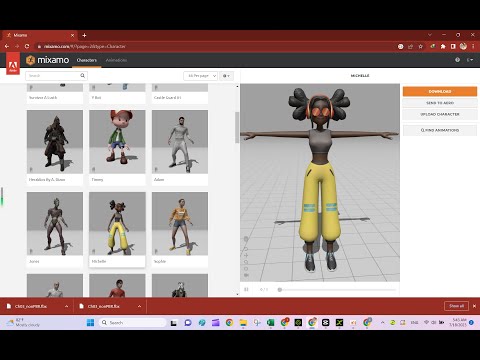The image size is (480, 360).
Task: Select the Jones character thumbnail
Action: 55,224
